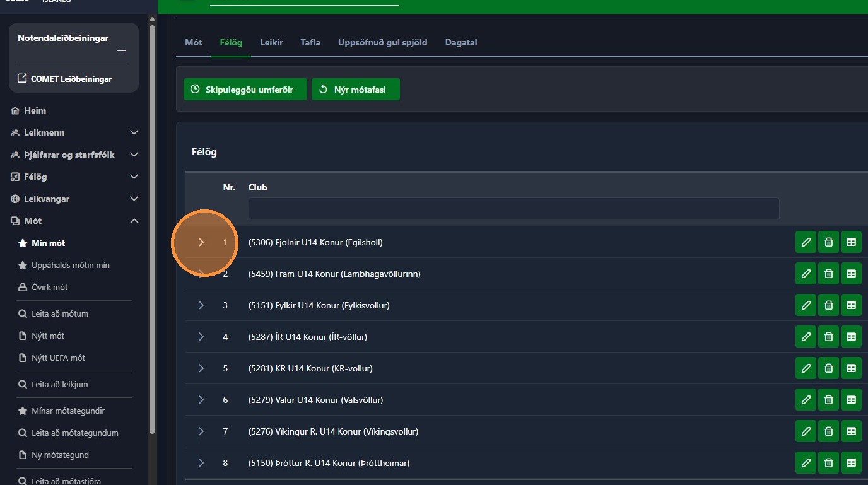Edit the Fjölnir U14 Konur club row

806,242
